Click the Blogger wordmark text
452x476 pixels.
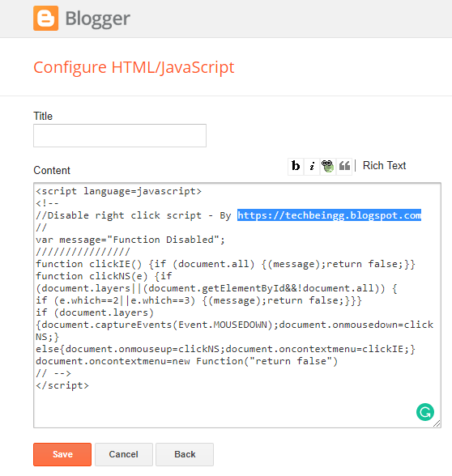click(x=98, y=19)
